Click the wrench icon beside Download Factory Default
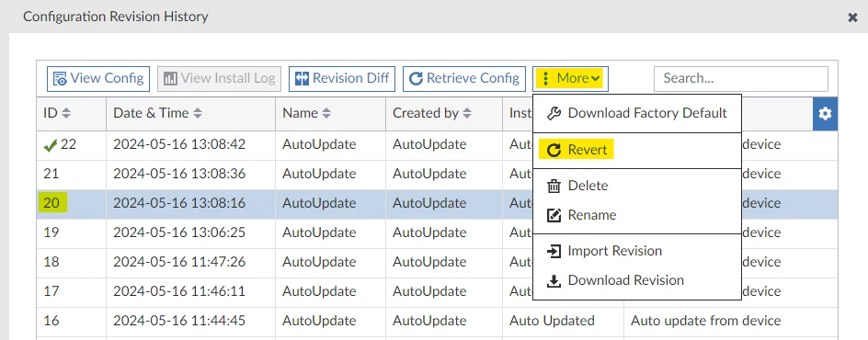Screen dimensions: 868x340 point(554,113)
